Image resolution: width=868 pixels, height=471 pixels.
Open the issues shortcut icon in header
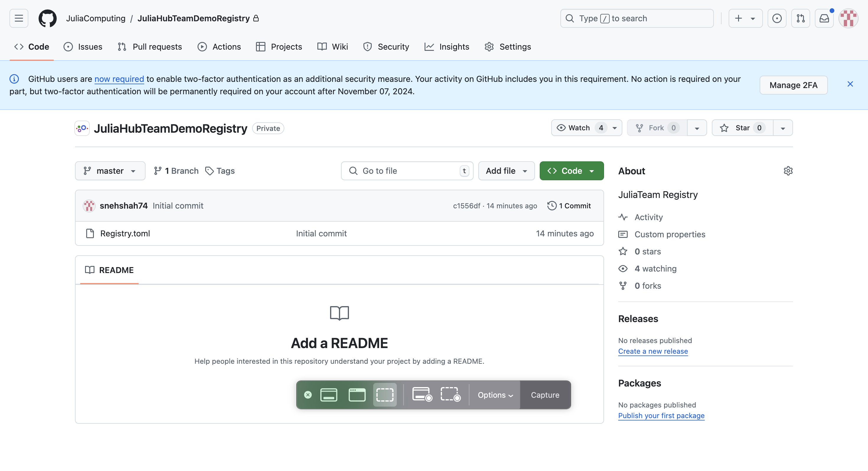(x=777, y=18)
